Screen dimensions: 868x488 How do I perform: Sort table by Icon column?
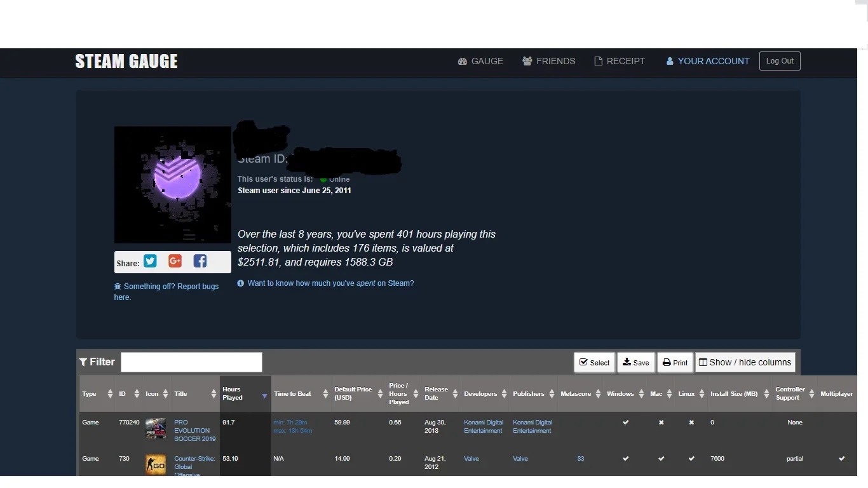pos(157,394)
